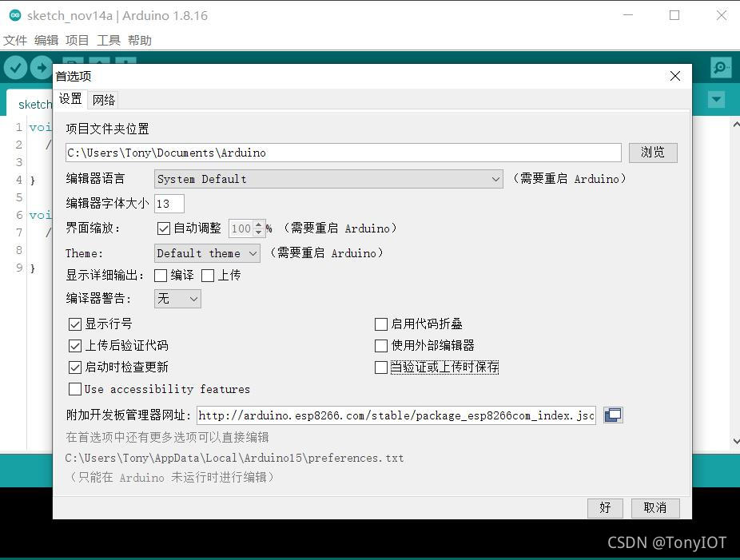Switch to the 设置 tab

click(70, 98)
